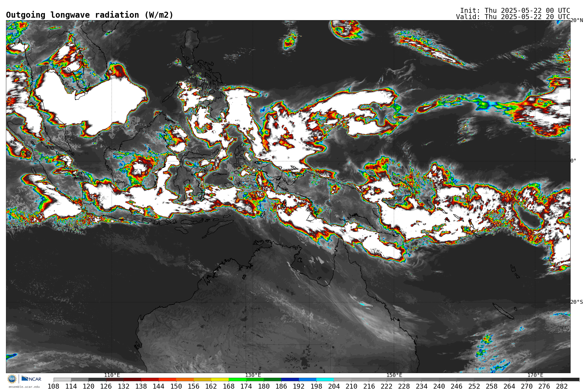Viewport: 588px width, 390px height.
Task: Click the 276 colorbar value
Action: point(544,386)
